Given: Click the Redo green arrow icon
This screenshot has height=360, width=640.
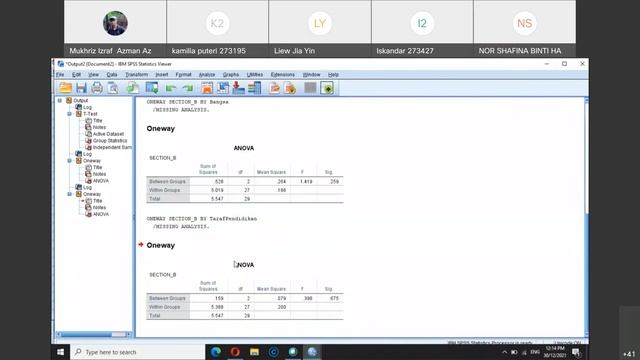Looking at the screenshot, I should [x=188, y=88].
